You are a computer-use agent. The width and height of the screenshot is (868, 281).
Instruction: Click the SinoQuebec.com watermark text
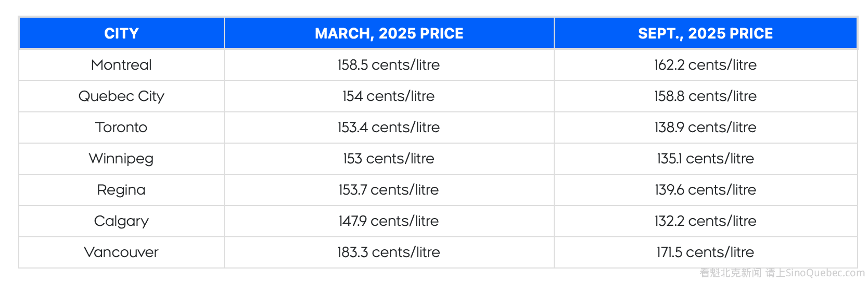click(x=825, y=273)
